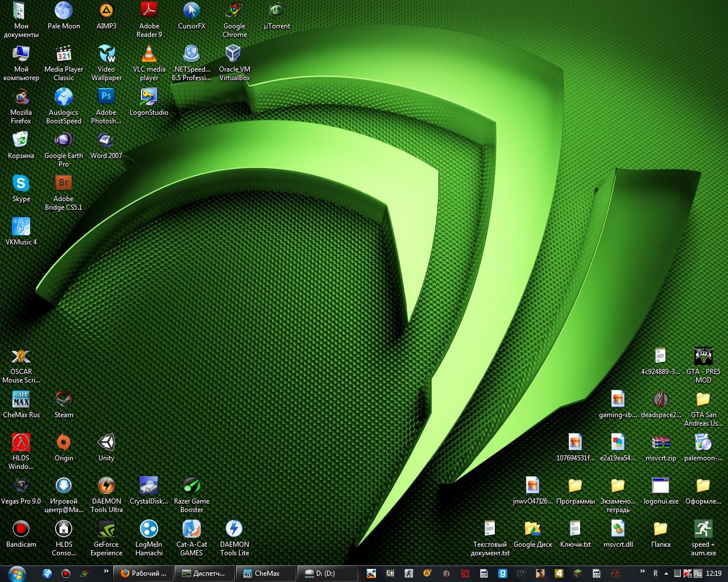The height and width of the screenshot is (582, 728).
Task: Select the Steam desktop shortcut
Action: 64,405
